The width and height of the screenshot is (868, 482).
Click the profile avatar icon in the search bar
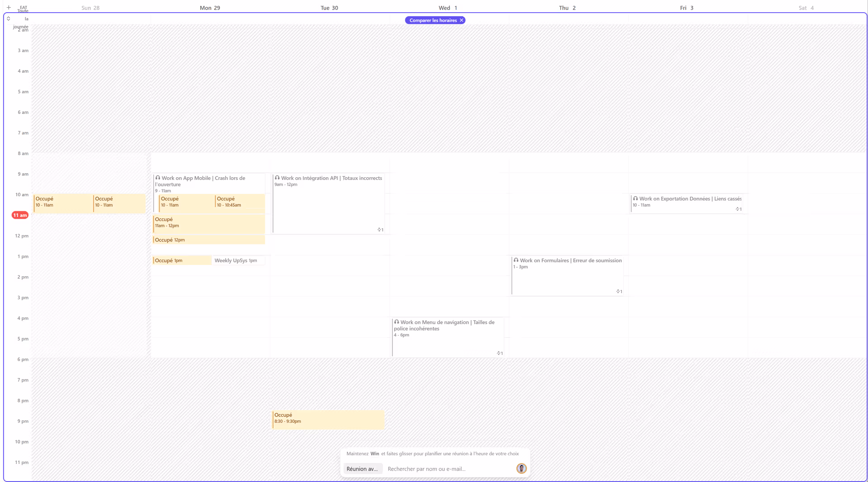[521, 468]
